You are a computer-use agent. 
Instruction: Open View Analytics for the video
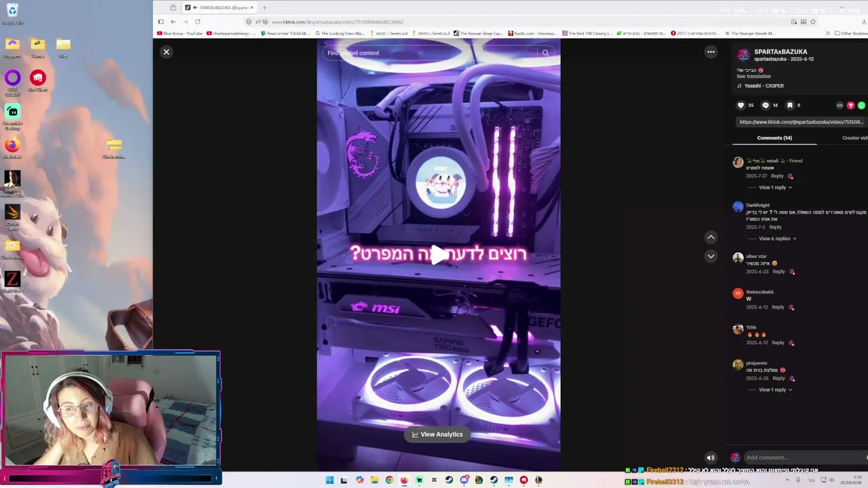coord(437,434)
